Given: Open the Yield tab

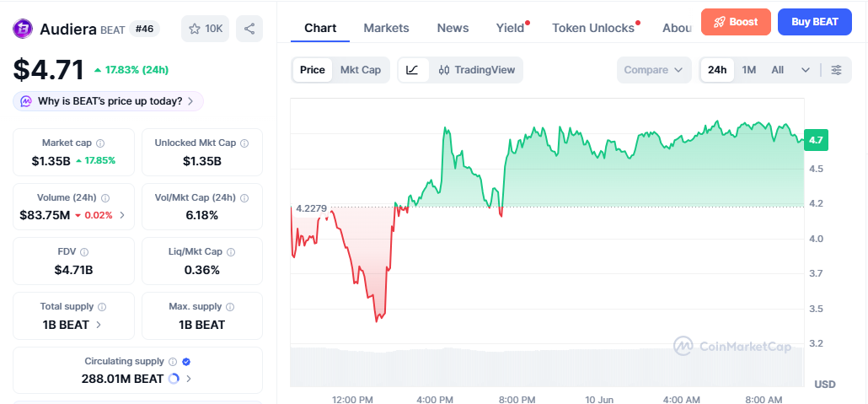Looking at the screenshot, I should click(511, 28).
